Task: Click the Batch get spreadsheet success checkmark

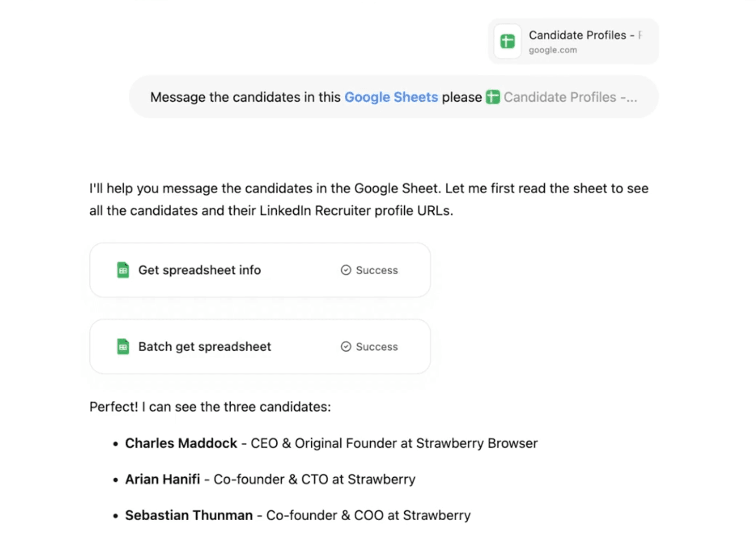Action: point(346,347)
